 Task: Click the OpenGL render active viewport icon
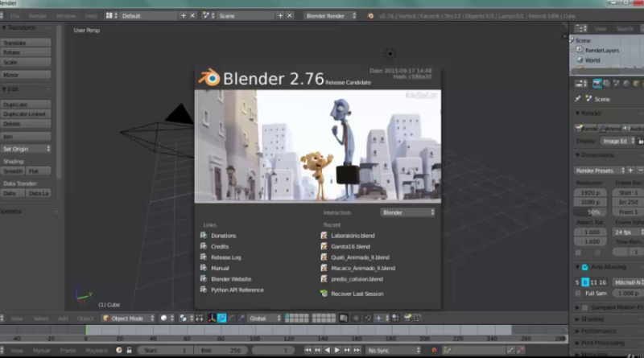coord(407,318)
